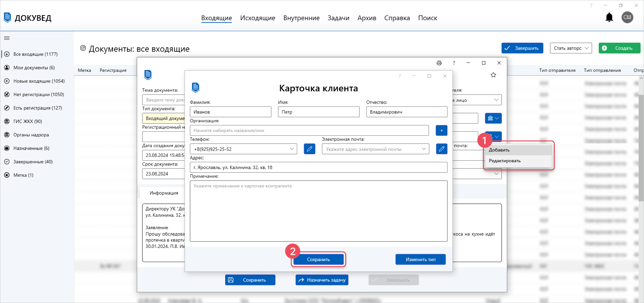Image resolution: width=644 pixels, height=303 pixels.
Task: Open the Входящие tab
Action: point(217,18)
